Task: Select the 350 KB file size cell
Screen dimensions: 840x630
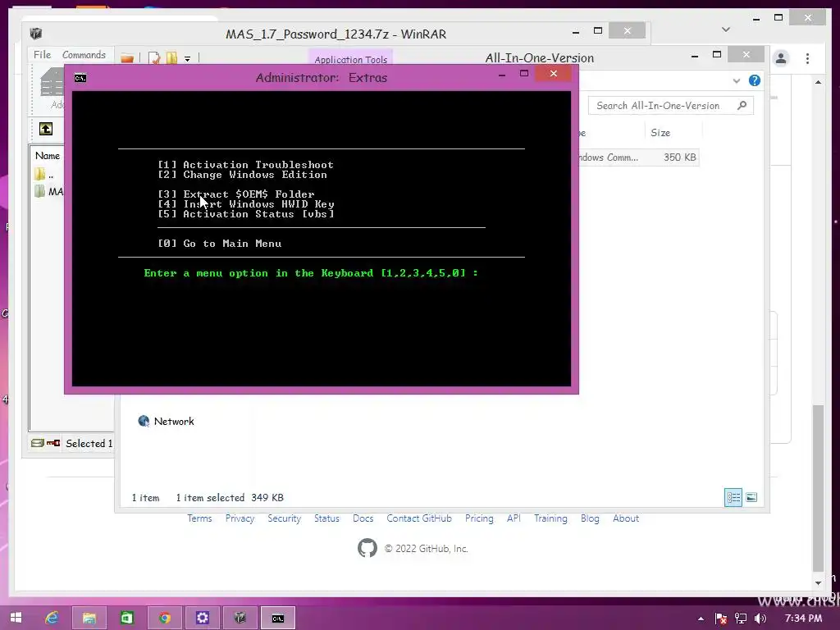Action: 679,157
